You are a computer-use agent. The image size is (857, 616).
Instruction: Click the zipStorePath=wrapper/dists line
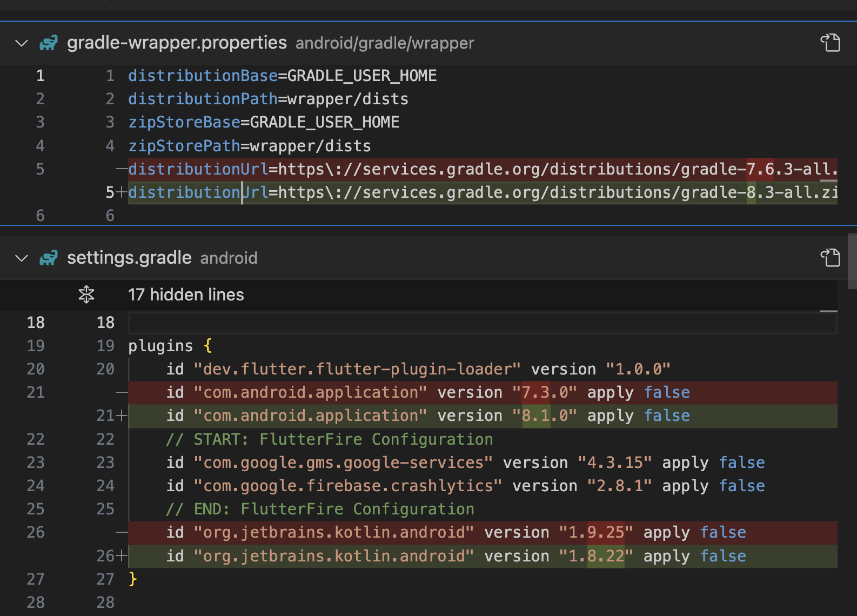pos(250,146)
